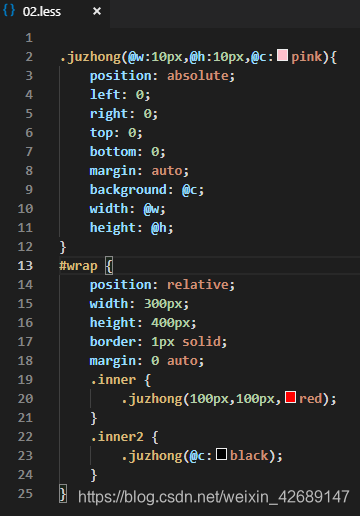Viewport: 360px width, 516px height.
Task: Click line number 2 in the gutter
Action: coord(29,57)
